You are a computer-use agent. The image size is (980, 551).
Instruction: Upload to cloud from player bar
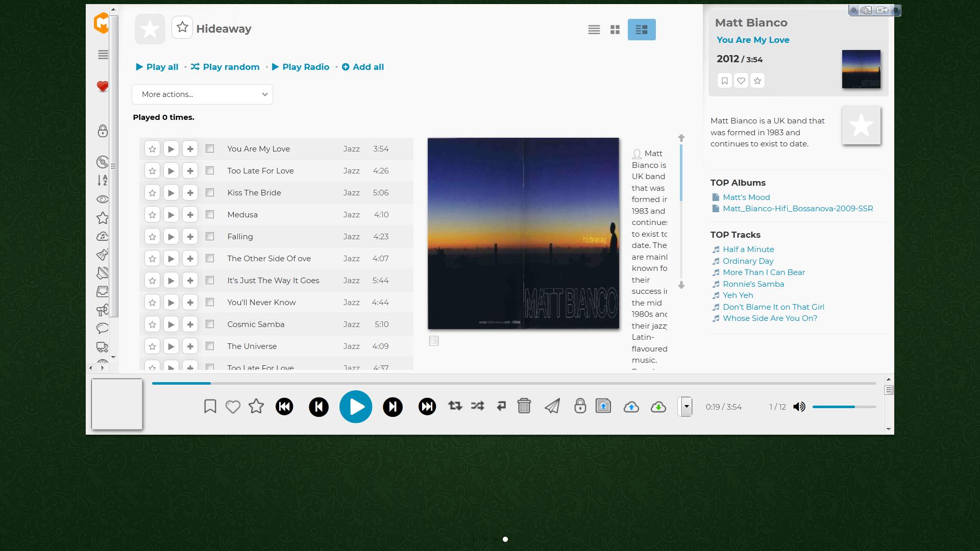pyautogui.click(x=631, y=407)
